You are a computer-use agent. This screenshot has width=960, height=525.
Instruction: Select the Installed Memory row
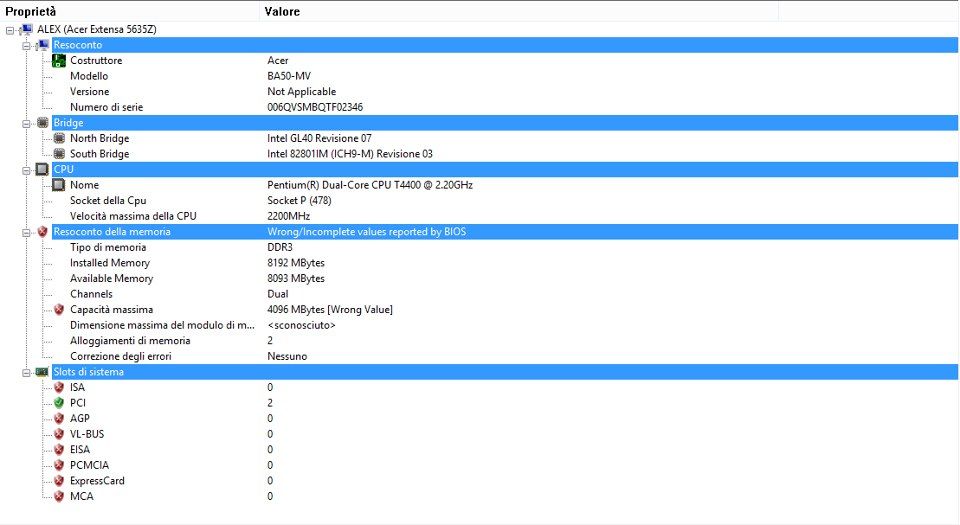[110, 263]
